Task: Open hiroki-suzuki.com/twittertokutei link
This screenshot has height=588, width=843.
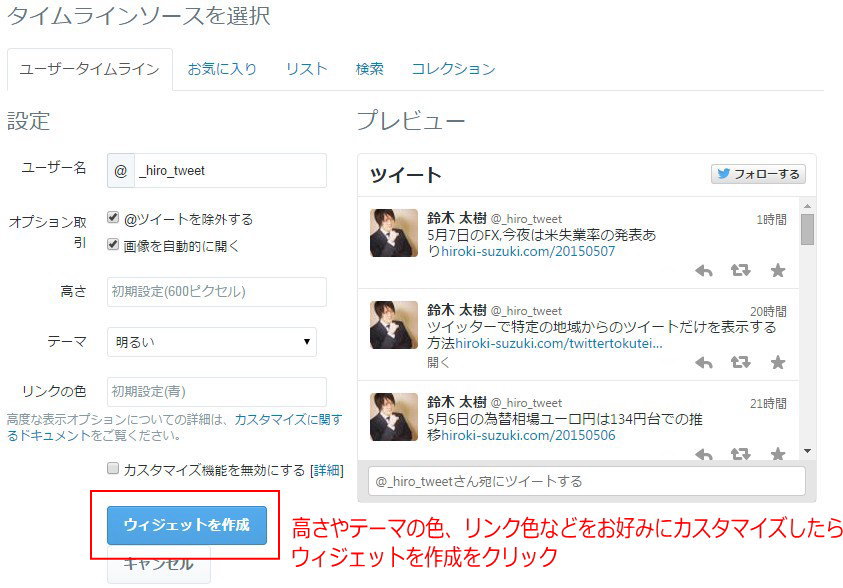Action: pyautogui.click(x=559, y=343)
